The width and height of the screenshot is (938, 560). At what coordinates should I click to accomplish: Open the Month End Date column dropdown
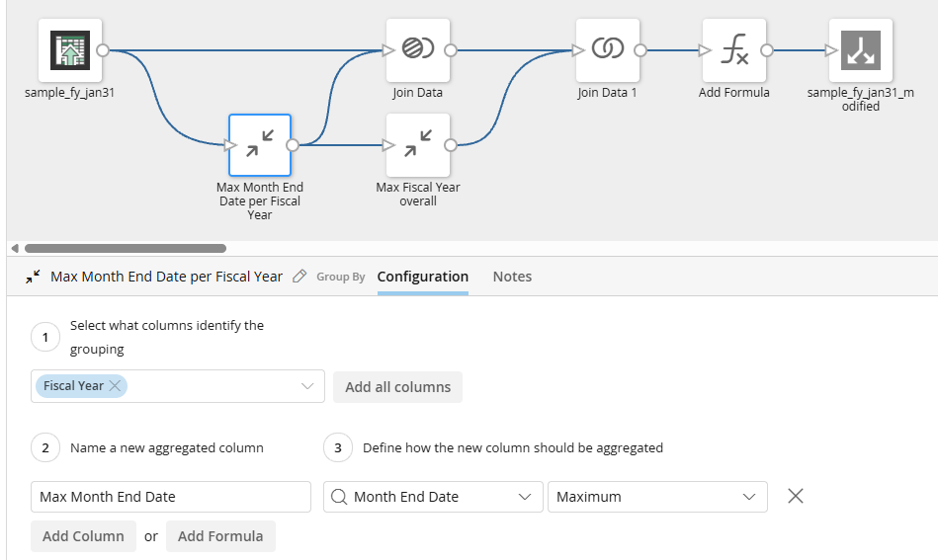(x=433, y=497)
